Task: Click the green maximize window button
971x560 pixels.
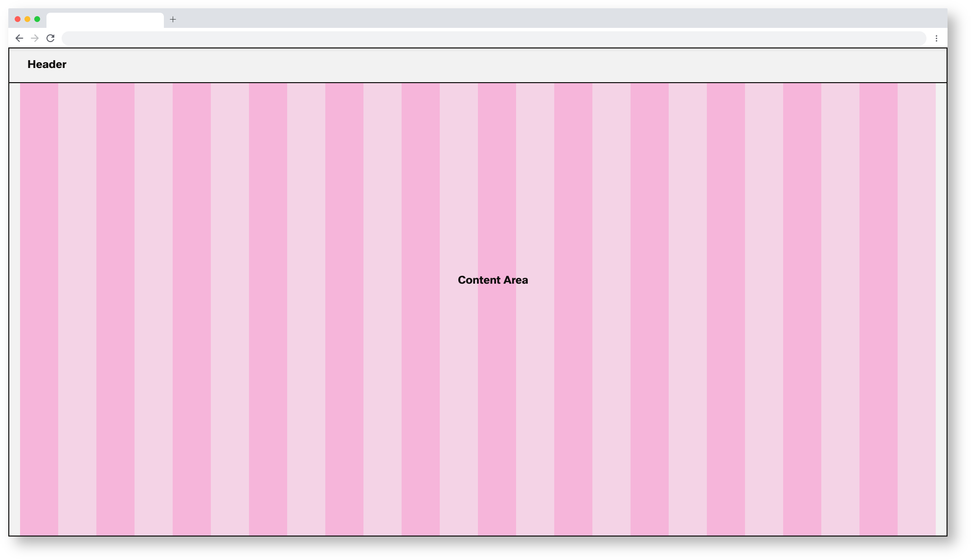Action: (37, 19)
